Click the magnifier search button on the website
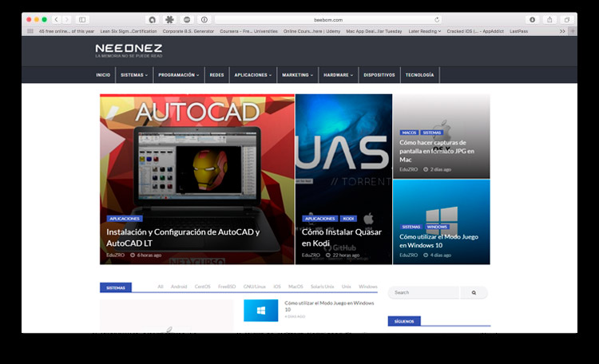The height and width of the screenshot is (364, 599). coord(474,293)
